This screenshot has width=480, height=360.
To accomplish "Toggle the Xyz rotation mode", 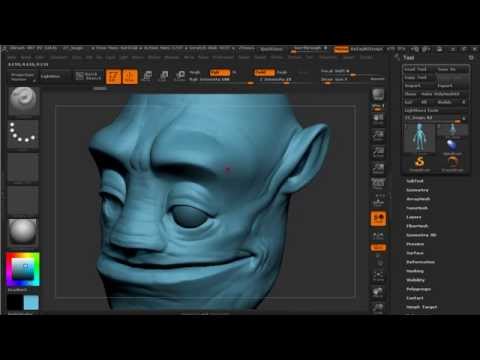I will tap(378, 248).
